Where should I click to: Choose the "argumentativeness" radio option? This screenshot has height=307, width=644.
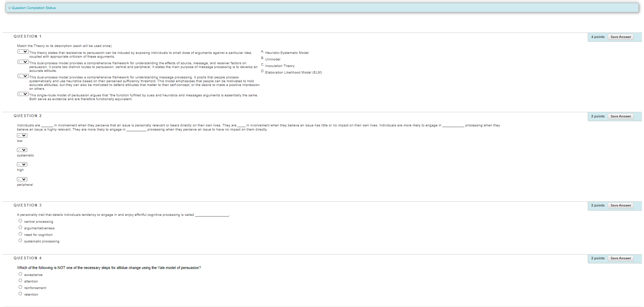[20, 228]
